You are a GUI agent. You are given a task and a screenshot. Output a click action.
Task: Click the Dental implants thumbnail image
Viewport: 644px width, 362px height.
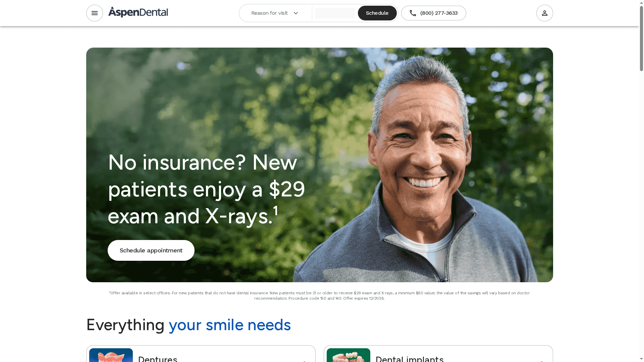coord(348,355)
